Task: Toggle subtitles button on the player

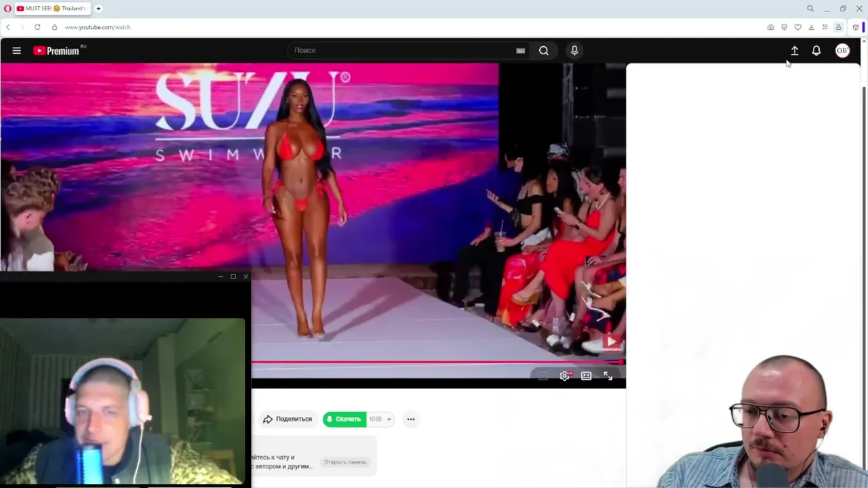Action: [543, 375]
